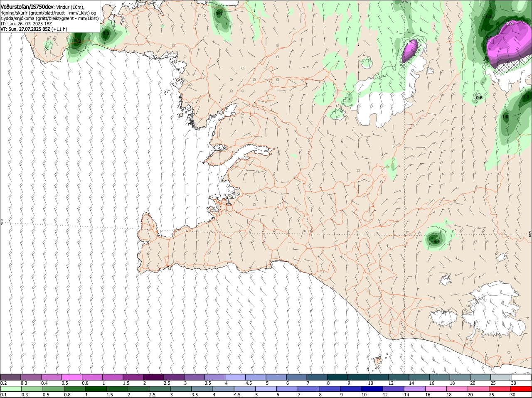This screenshot has width=532, height=398.
Task: Click the '1.0' label in the green rain band
Action: click(505, 117)
